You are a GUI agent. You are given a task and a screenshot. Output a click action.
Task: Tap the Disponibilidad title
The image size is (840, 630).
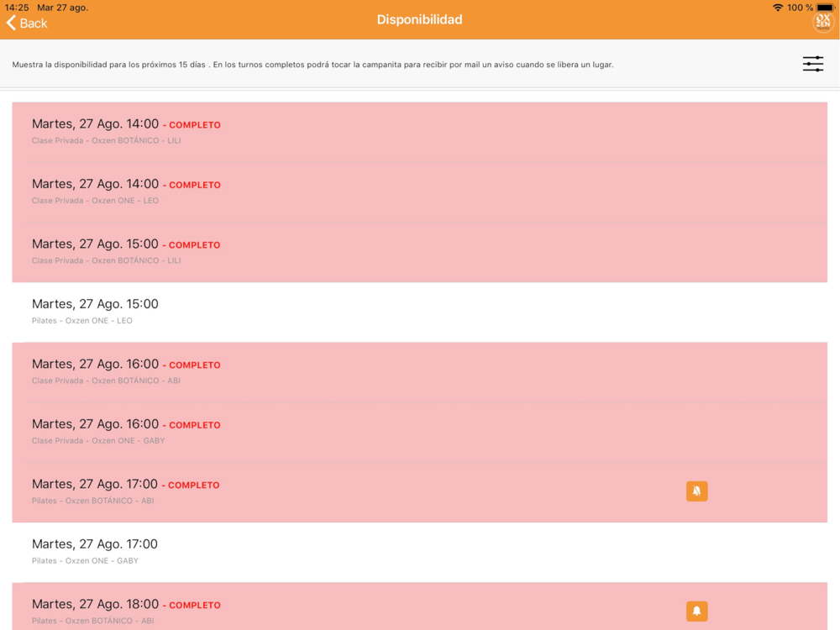coord(419,20)
